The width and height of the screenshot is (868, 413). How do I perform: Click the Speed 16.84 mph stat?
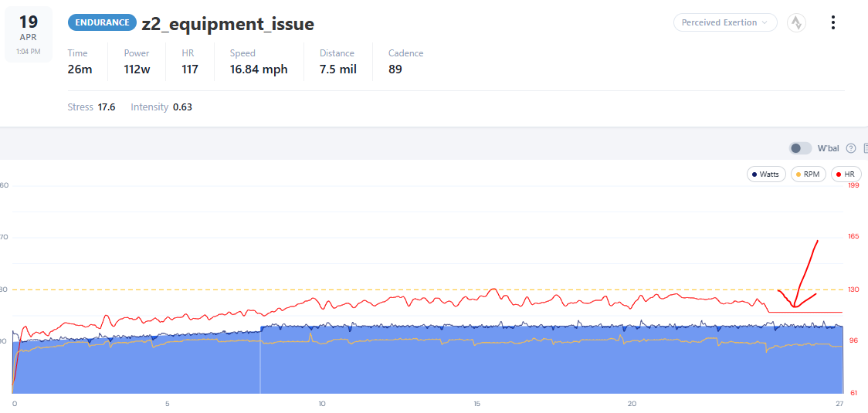(x=259, y=62)
